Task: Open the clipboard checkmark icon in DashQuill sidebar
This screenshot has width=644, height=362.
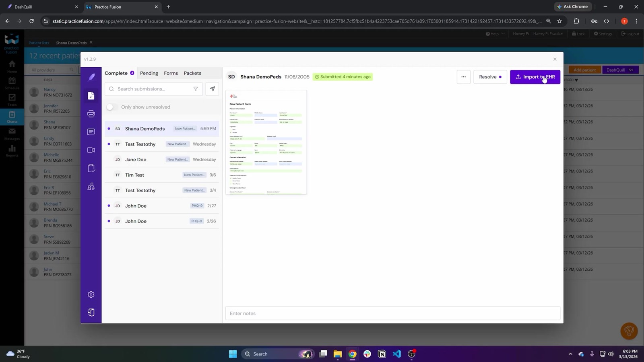Action: (x=91, y=168)
